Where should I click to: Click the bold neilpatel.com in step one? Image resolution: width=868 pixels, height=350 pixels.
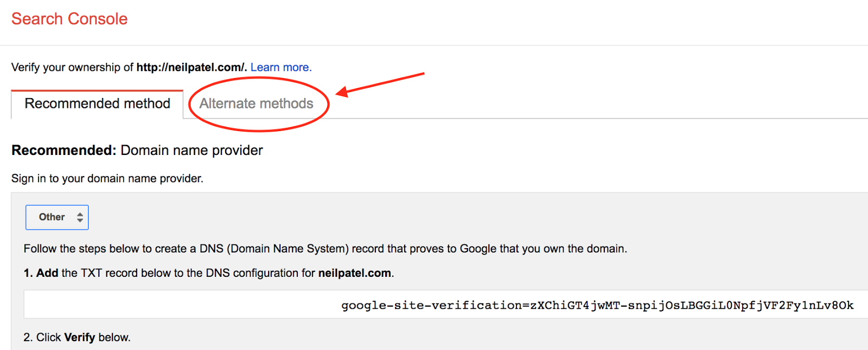(x=355, y=273)
